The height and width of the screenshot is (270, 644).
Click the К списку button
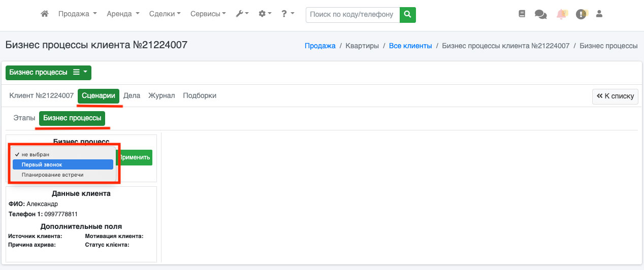[615, 96]
